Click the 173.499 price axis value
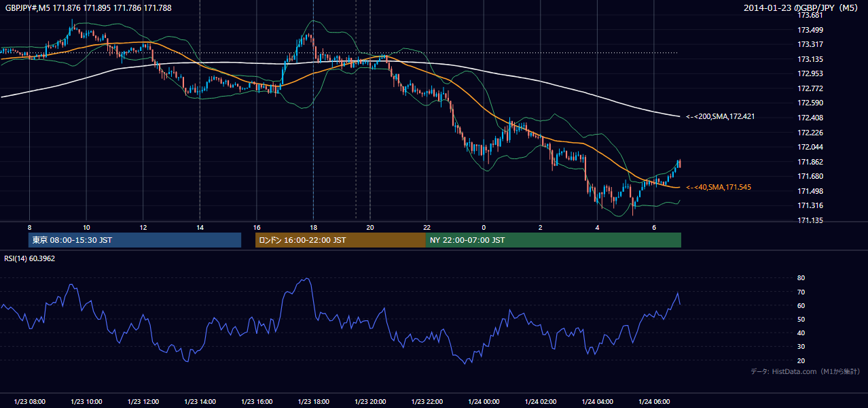The image size is (868, 408). [810, 30]
